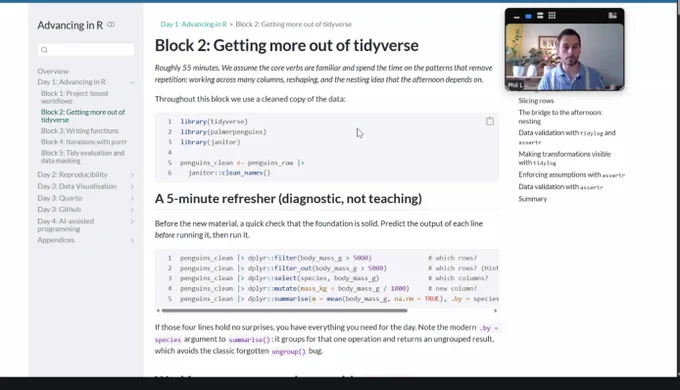Open Block 2: Getting more out of tidyverse
Screen dimensions: 680x390
(x=83, y=116)
